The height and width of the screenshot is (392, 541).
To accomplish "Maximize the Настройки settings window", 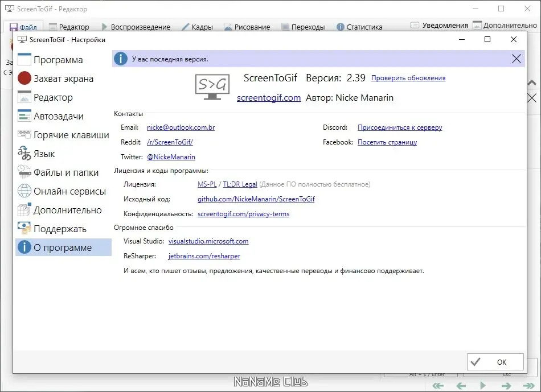I will pyautogui.click(x=487, y=39).
